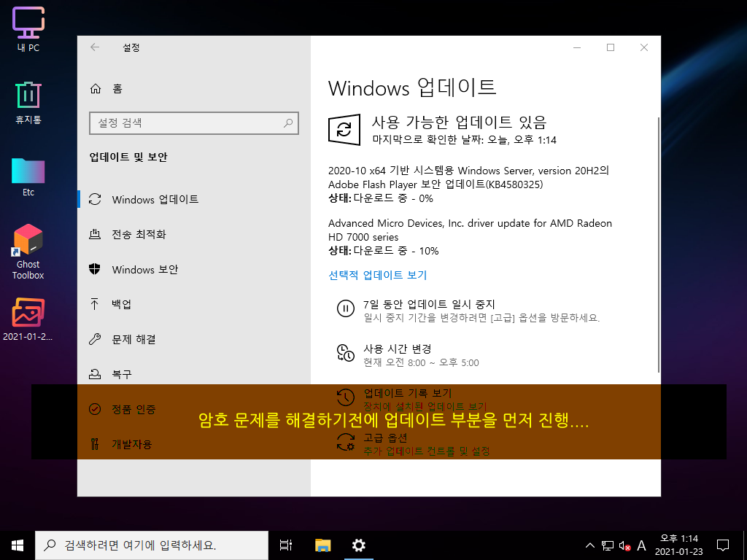
Task: Open 문제 해결 in the sidebar
Action: pos(194,339)
